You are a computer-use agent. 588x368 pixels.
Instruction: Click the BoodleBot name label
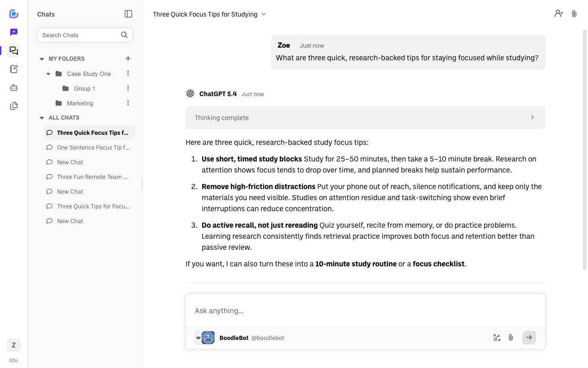(234, 338)
